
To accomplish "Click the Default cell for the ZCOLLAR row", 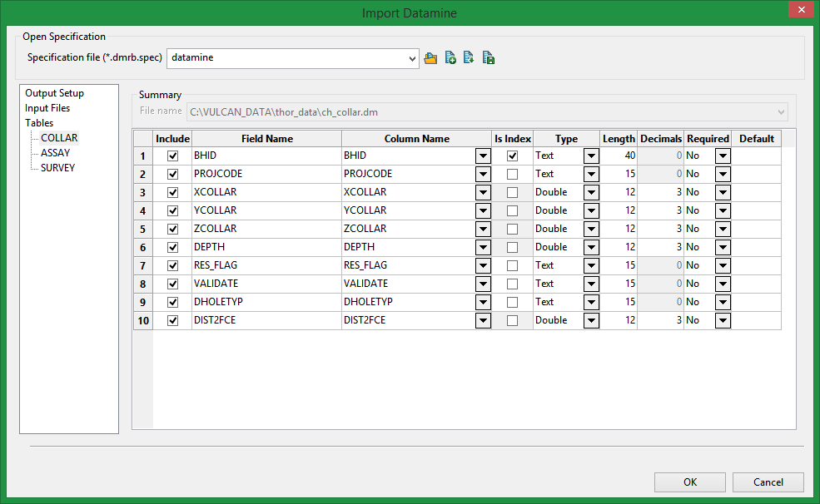I will pyautogui.click(x=756, y=229).
